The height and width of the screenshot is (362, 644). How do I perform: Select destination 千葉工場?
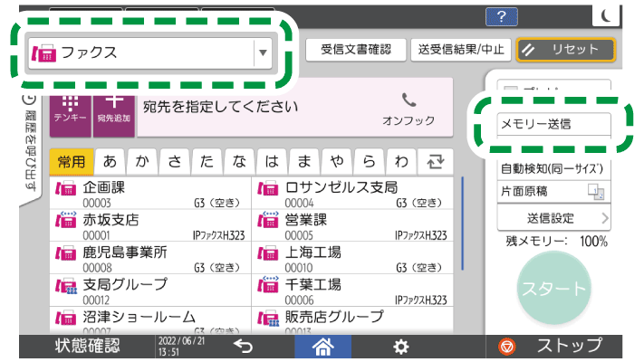352,291
